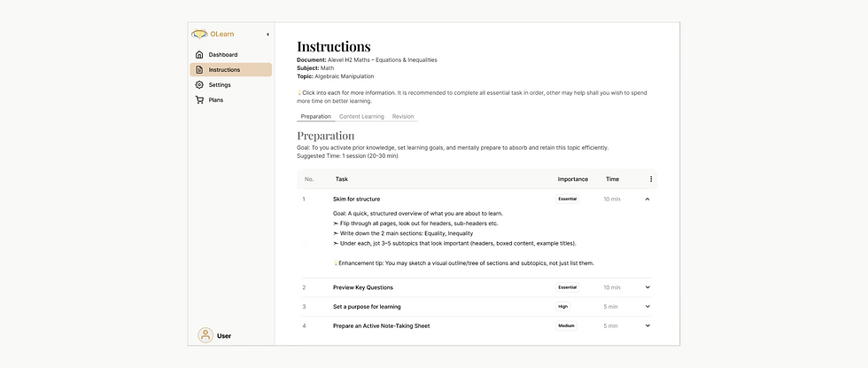The width and height of the screenshot is (868, 368).
Task: Click the Skim for structure task title
Action: pyautogui.click(x=356, y=199)
